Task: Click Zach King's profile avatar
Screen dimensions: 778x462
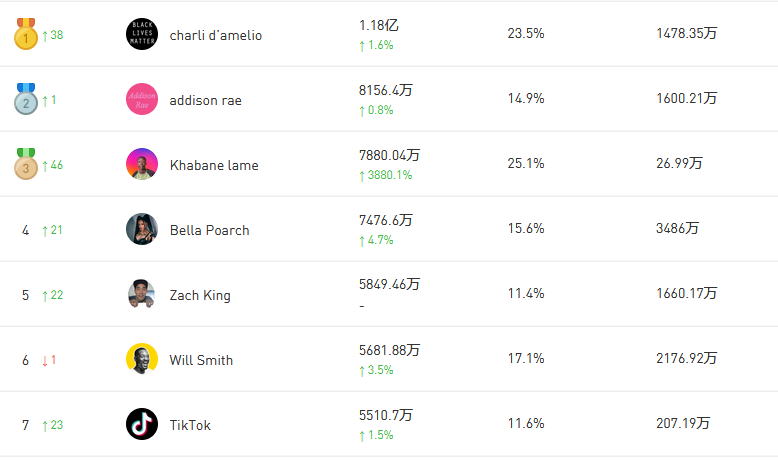Action: [x=142, y=295]
